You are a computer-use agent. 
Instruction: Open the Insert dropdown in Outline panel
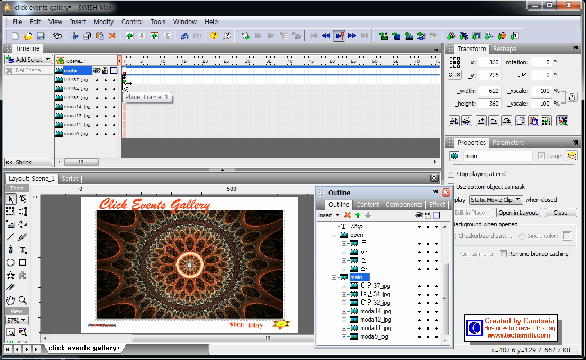click(x=328, y=215)
